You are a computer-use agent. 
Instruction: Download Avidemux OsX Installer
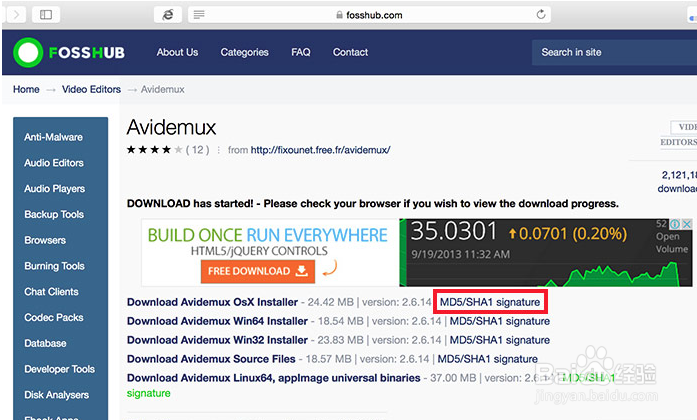(212, 302)
